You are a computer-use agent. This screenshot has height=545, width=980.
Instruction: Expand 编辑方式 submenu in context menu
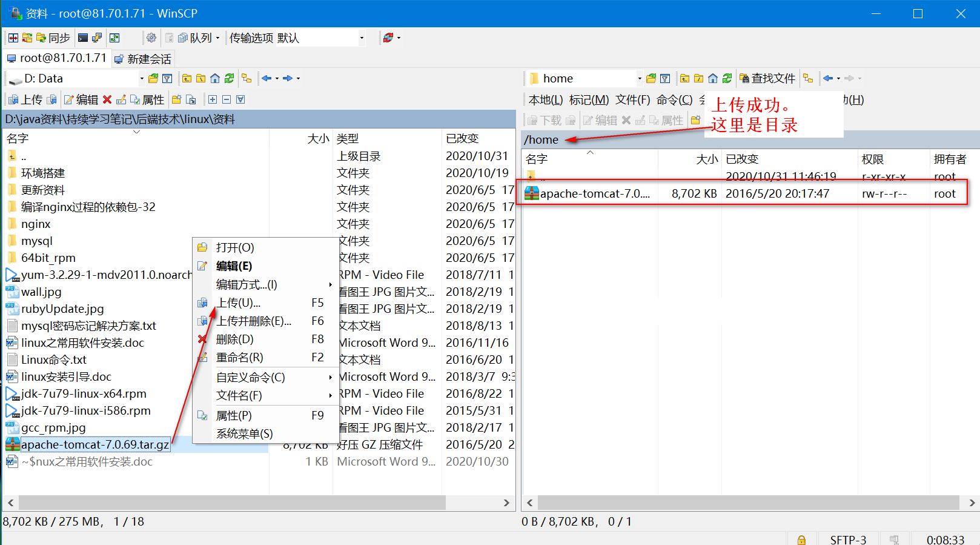(265, 284)
